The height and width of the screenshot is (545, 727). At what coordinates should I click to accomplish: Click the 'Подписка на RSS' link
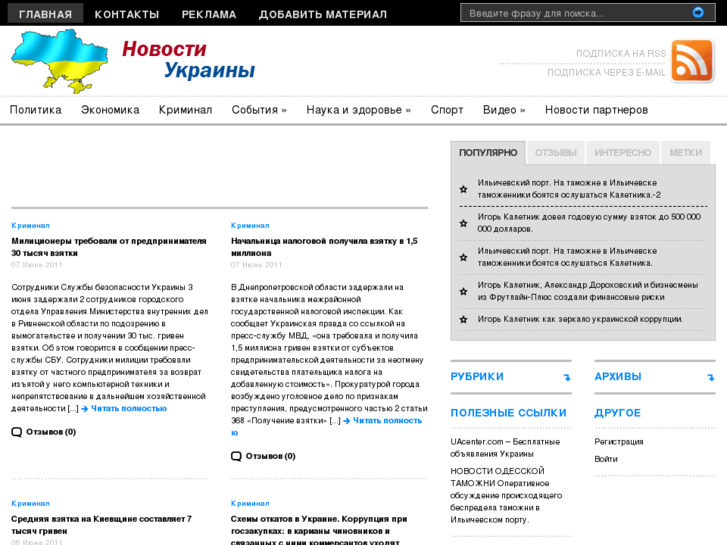pos(621,53)
